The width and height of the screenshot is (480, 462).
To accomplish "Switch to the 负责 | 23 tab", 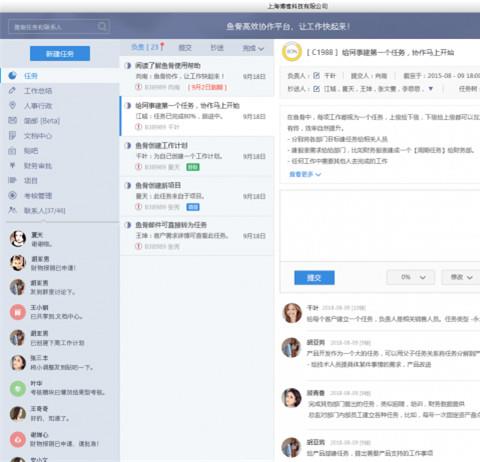I will pyautogui.click(x=147, y=47).
